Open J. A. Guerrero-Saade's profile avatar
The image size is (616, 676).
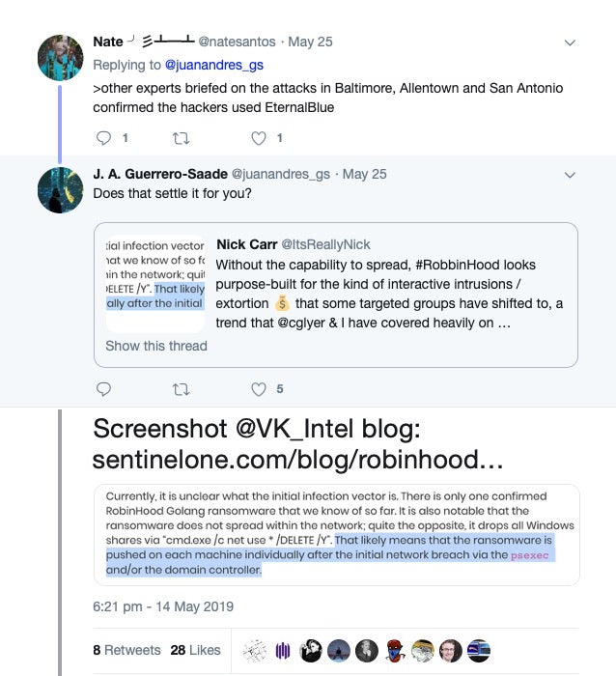point(60,188)
